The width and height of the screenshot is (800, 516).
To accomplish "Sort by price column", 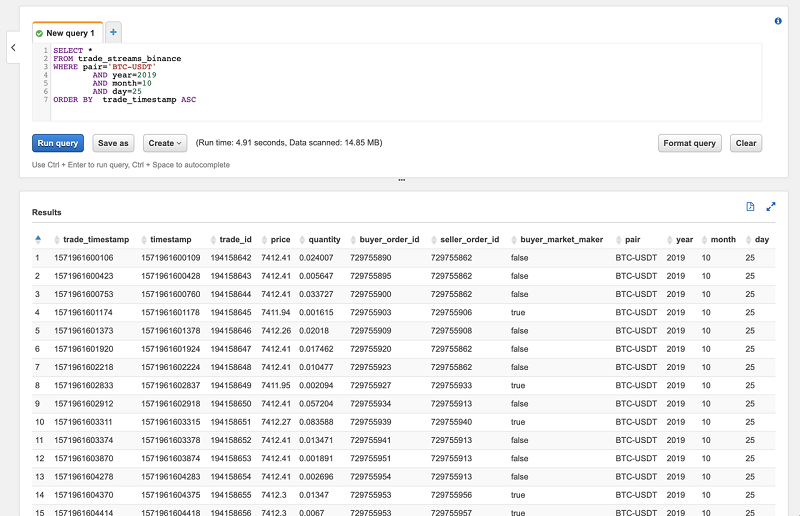I will click(x=276, y=239).
